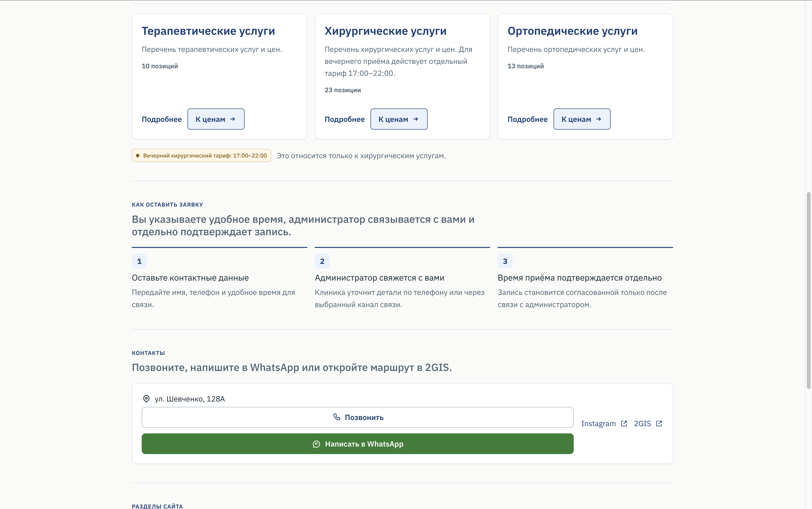Viewport: 812px width, 509px height.
Task: Click text Это относится только к хирургическим услугам
Action: (361, 156)
